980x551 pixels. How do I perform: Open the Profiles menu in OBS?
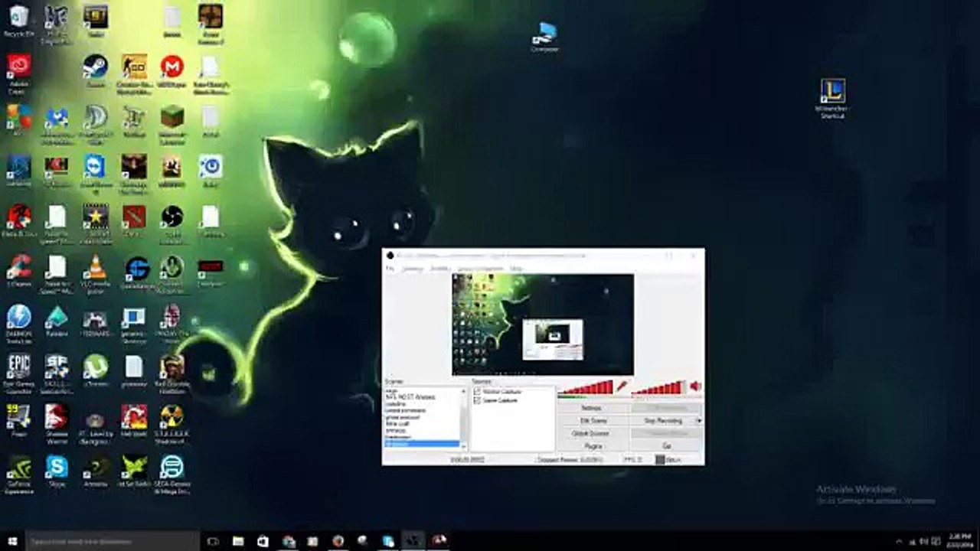click(439, 269)
